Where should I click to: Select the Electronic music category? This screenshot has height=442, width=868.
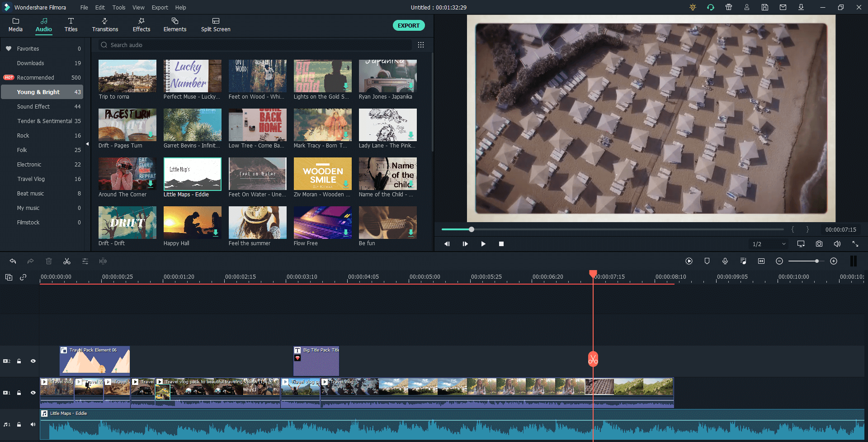pos(42,164)
